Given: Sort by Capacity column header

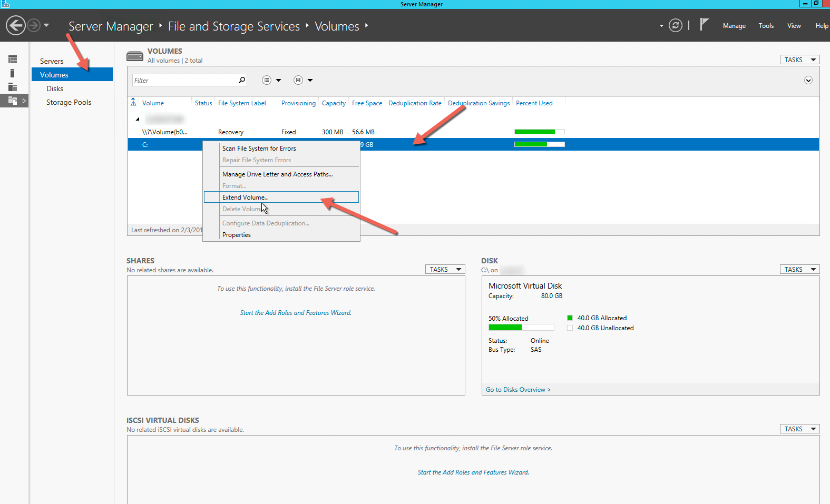Looking at the screenshot, I should [x=334, y=103].
